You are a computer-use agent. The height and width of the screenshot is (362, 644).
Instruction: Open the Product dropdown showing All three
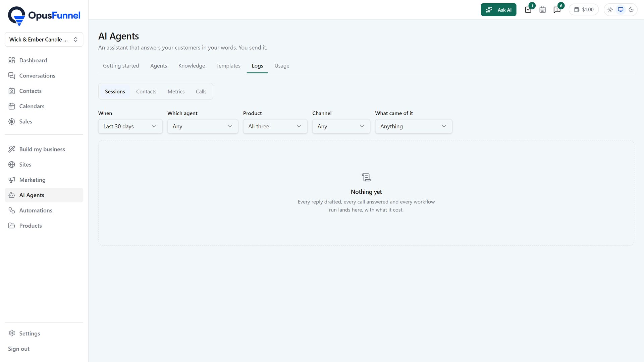click(275, 127)
